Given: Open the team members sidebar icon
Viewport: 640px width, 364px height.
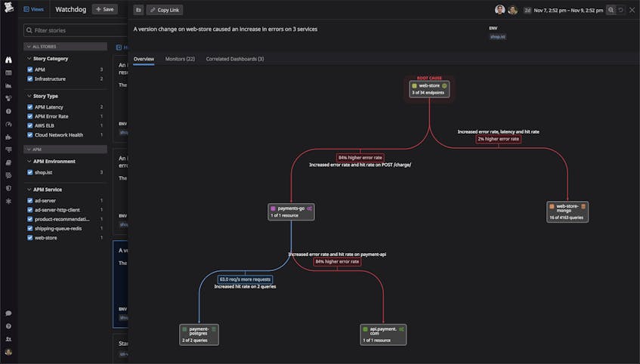Looking at the screenshot, I should pyautogui.click(x=8, y=338).
